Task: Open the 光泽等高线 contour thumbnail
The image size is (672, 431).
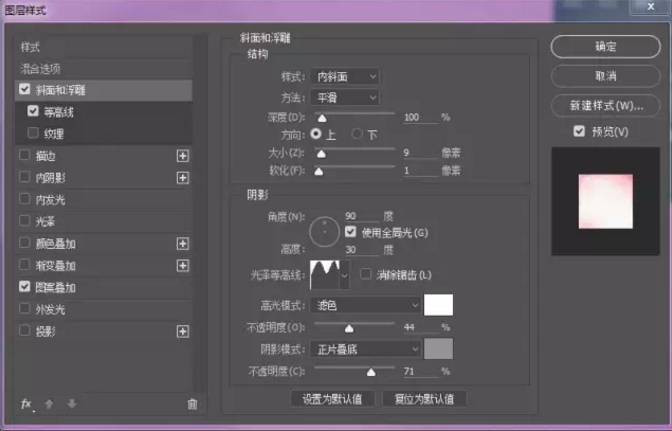Action: click(325, 275)
